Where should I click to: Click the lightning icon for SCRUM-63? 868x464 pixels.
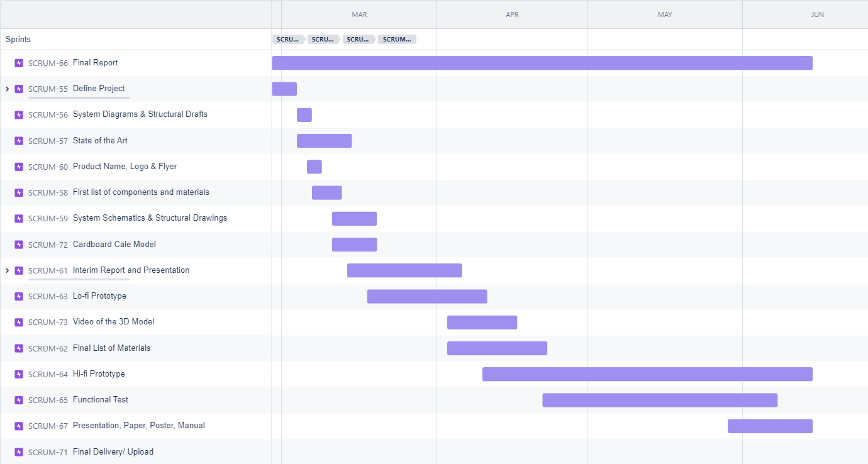click(x=19, y=296)
